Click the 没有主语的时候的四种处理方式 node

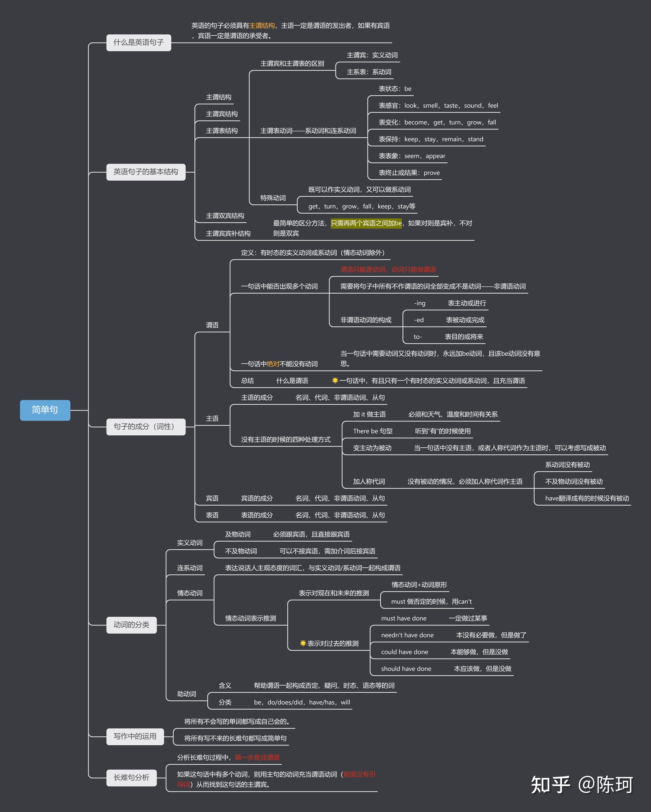click(x=285, y=440)
